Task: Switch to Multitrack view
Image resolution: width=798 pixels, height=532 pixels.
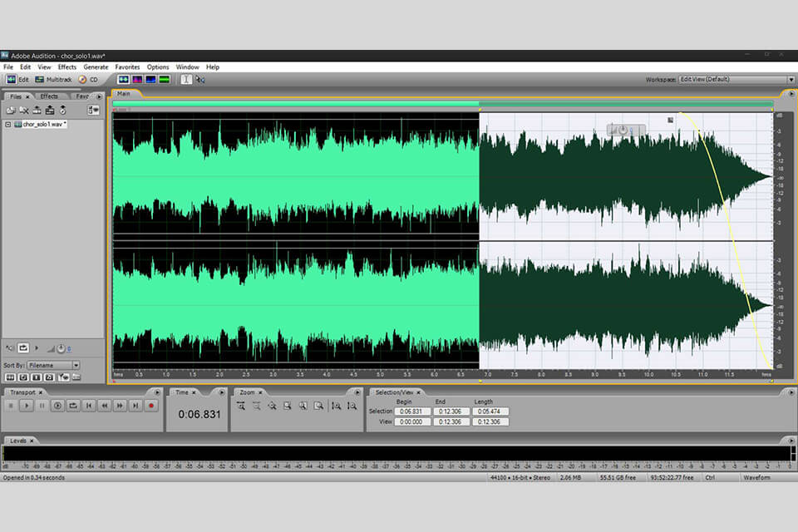Action: 53,79
